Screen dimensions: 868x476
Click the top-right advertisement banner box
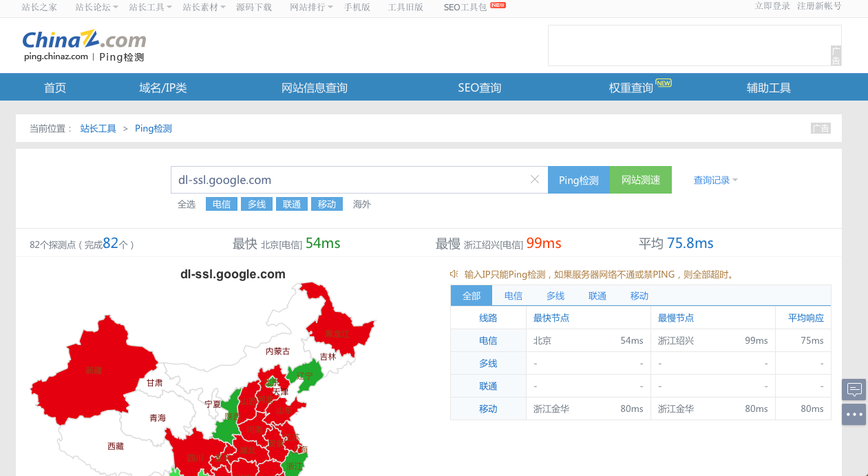pyautogui.click(x=695, y=45)
